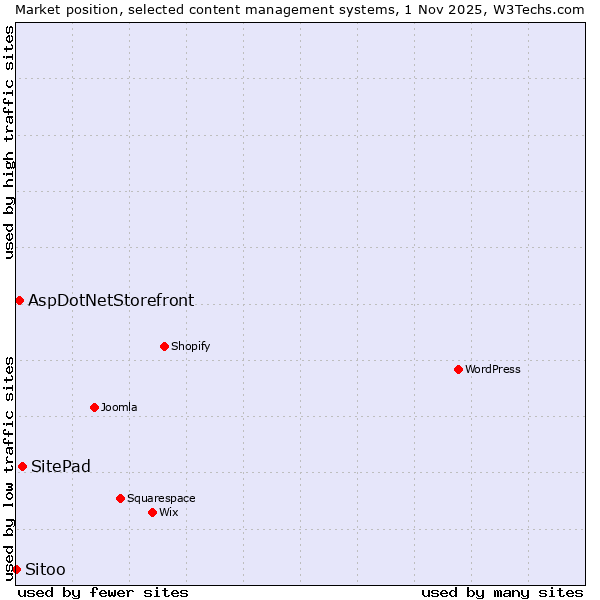The height and width of the screenshot is (600, 600).
Task: Open the Shopify label text
Action: click(x=190, y=346)
